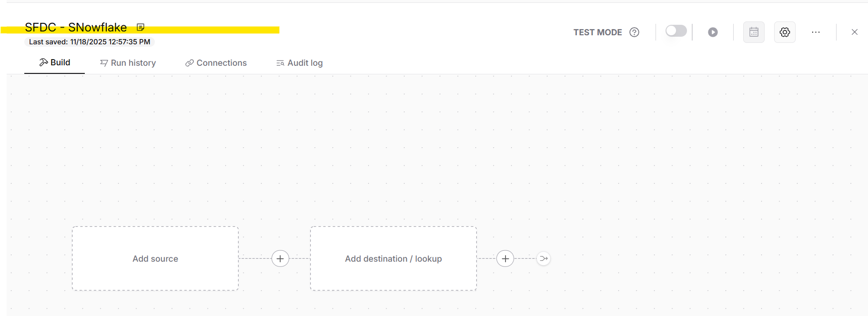This screenshot has width=868, height=316.
Task: Click the TEST MODE label text
Action: coord(597,32)
